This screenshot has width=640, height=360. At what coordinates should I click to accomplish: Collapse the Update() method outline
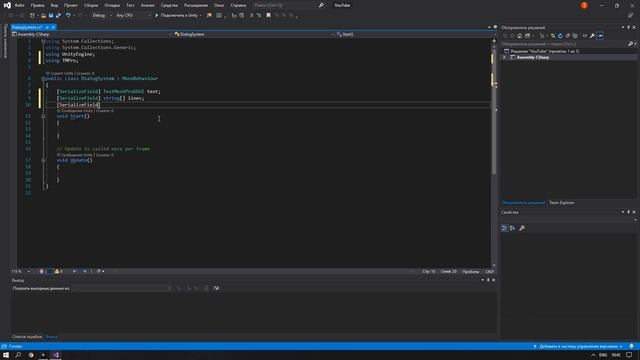click(43, 160)
